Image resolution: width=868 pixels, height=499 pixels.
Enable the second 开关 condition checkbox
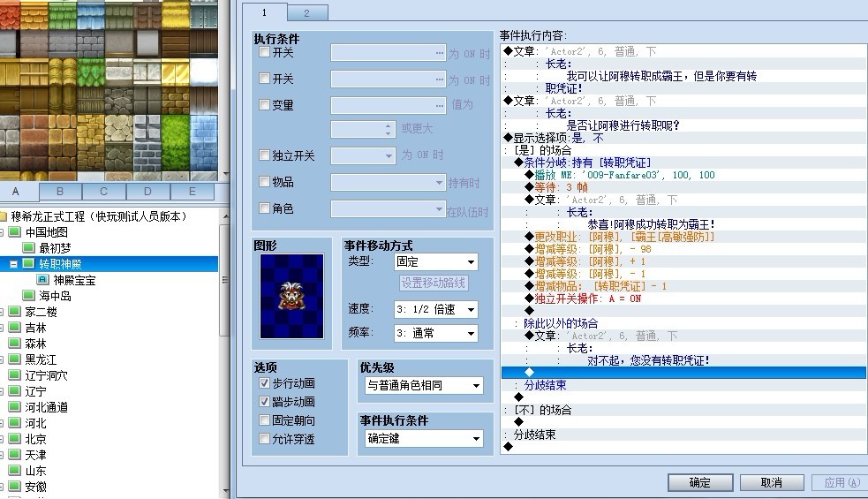pyautogui.click(x=265, y=78)
